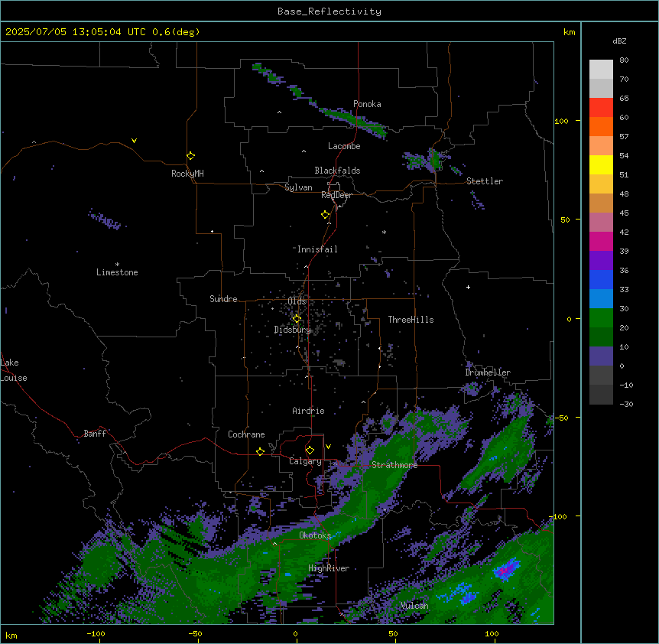The width and height of the screenshot is (659, 644).
Task: Click the Cochrane label text
Action: pos(246,434)
